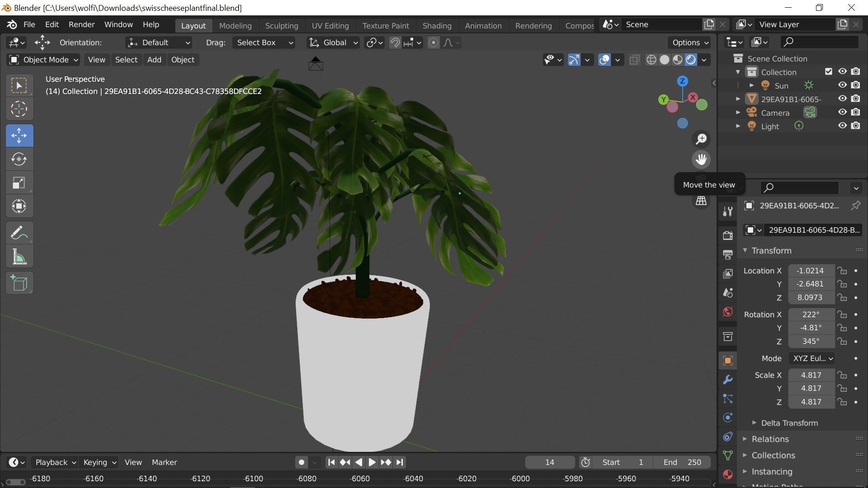Open Object Mode dropdown
The width and height of the screenshot is (868, 488).
coord(43,60)
